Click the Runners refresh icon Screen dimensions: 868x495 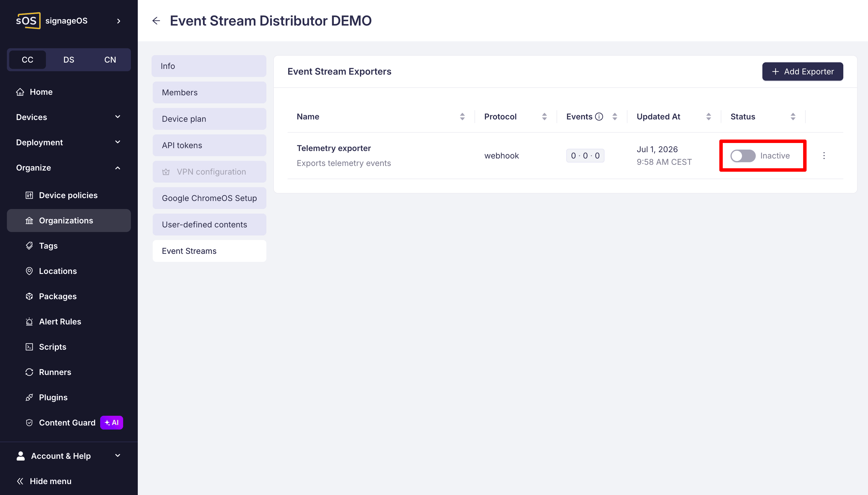[x=29, y=372]
